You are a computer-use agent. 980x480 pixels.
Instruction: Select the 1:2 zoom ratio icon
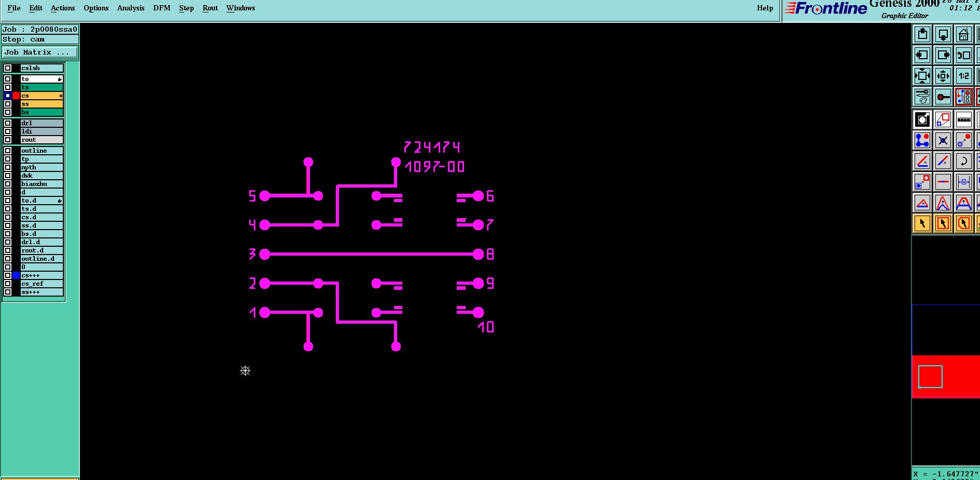click(x=963, y=76)
